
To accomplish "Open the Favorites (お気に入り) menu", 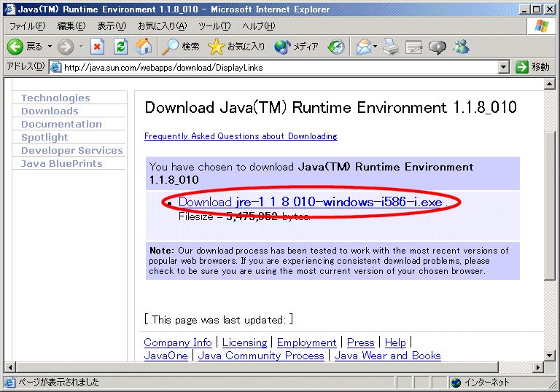I will (x=163, y=26).
